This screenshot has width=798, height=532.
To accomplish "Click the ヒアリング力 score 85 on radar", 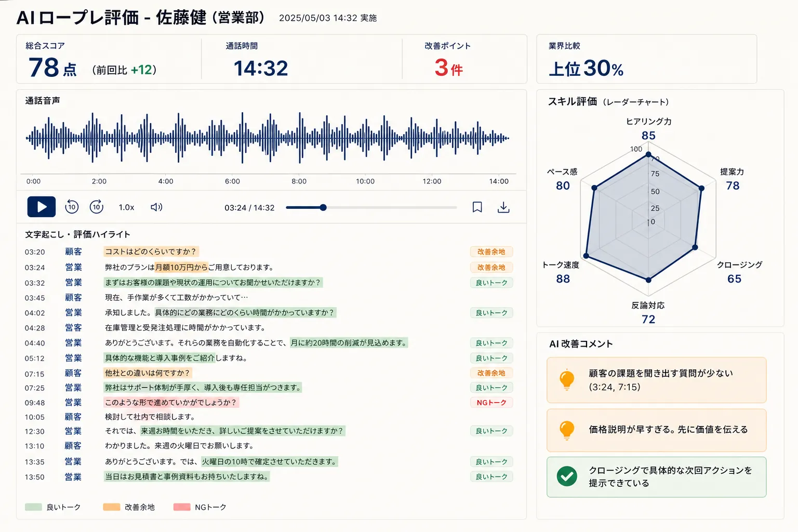I will coord(648,136).
